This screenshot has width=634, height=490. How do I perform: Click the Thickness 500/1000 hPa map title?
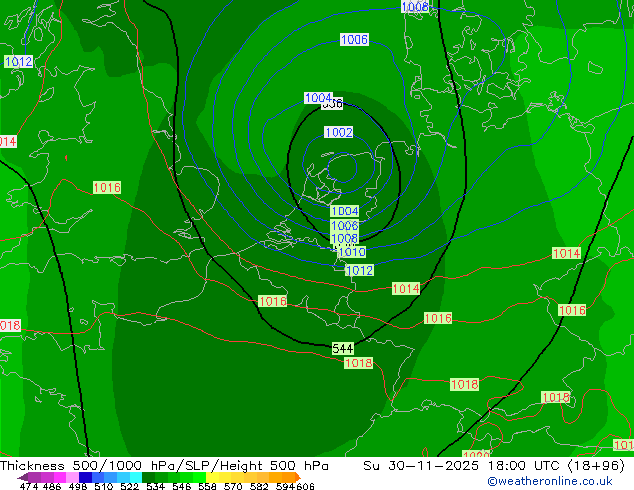(x=164, y=466)
